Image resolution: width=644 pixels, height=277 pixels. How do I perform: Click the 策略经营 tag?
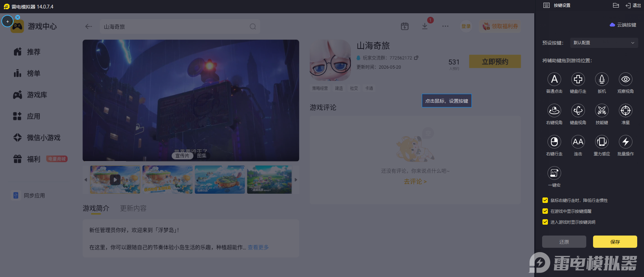point(320,88)
